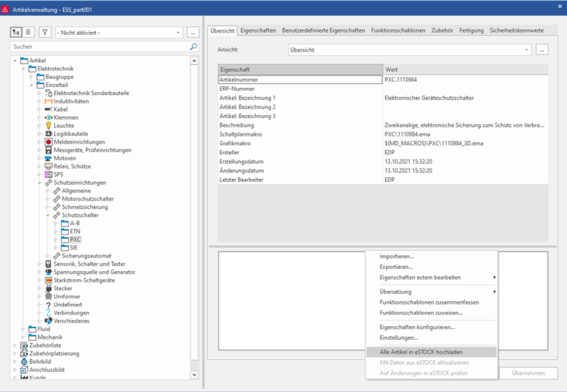
Task: Open the Fertigung tab
Action: [471, 31]
